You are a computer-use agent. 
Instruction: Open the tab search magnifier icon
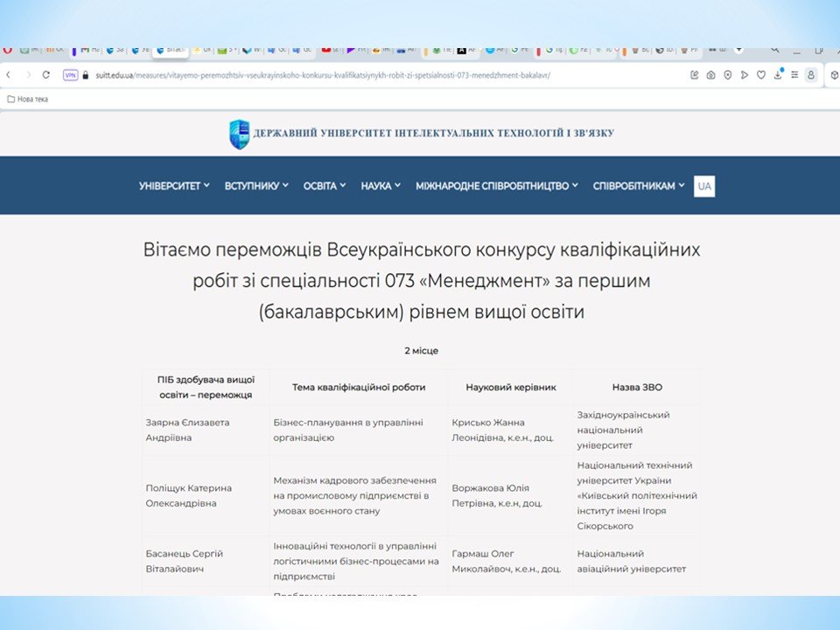pos(774,50)
